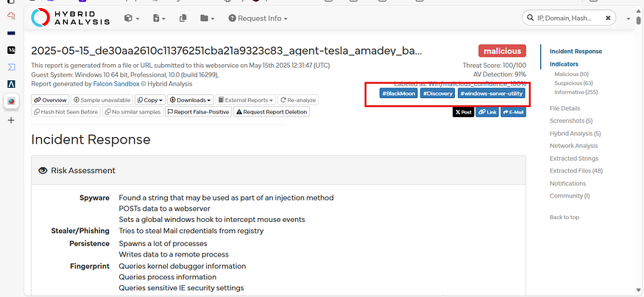Click 'Queries sensitive IE security settings' text
644x297 pixels.
181,288
